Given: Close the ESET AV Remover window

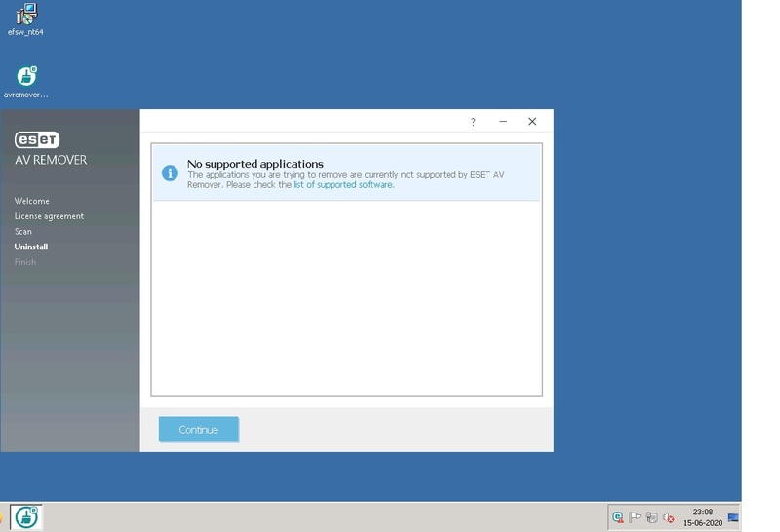Looking at the screenshot, I should (532, 122).
